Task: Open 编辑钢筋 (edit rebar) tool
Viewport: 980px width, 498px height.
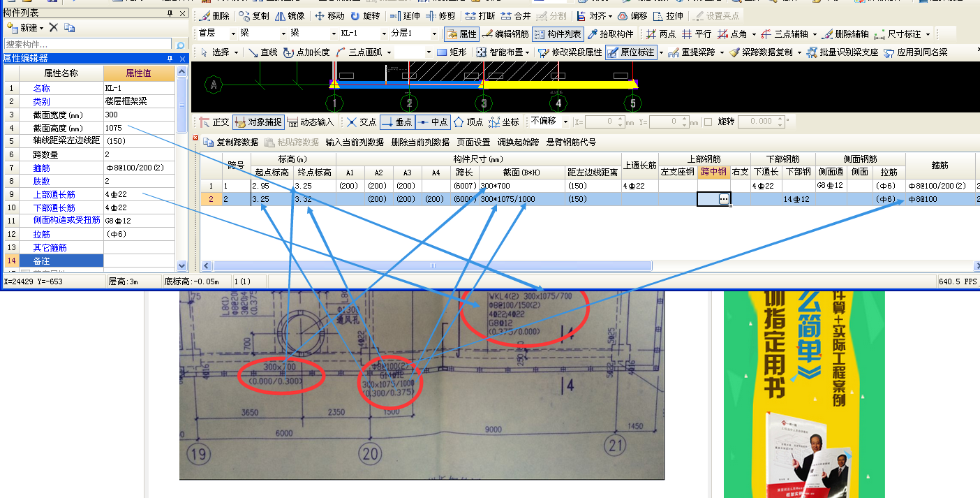Action: point(505,34)
